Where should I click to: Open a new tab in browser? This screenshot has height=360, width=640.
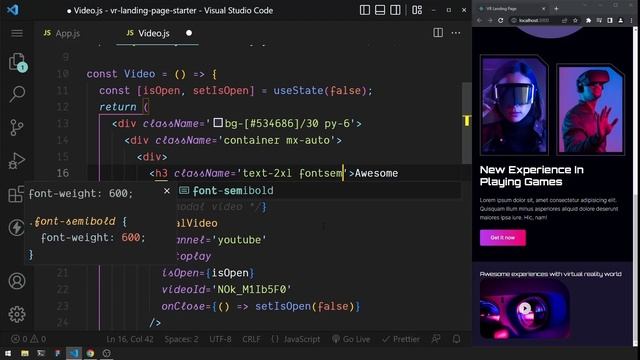[x=556, y=9]
